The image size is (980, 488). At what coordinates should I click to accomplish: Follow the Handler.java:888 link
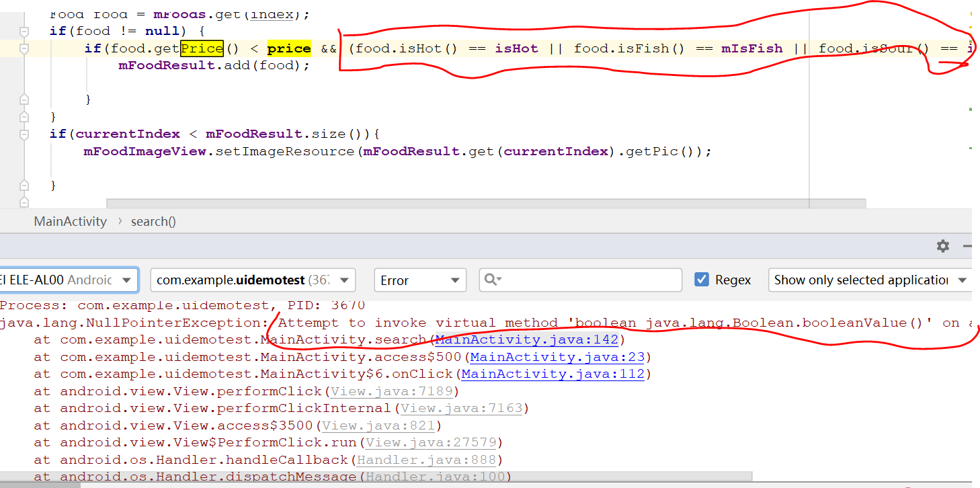[x=425, y=460]
